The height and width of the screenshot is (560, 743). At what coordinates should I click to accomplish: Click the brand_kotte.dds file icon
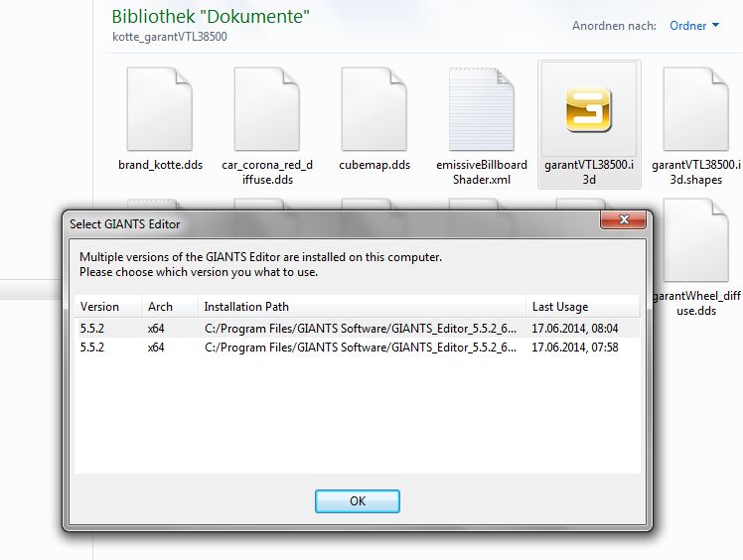[159, 109]
